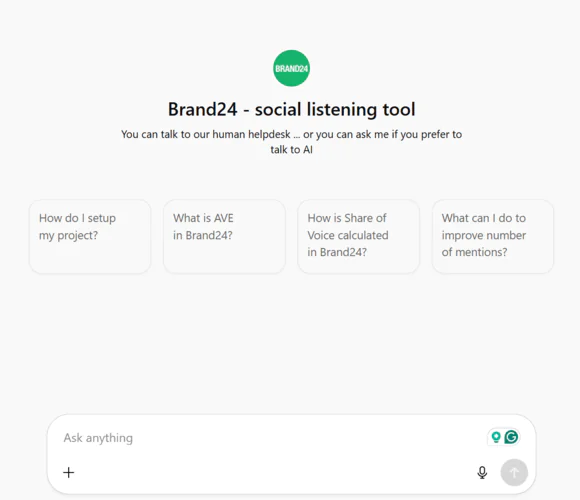Click the Brand24 social listening tool heading
The image size is (580, 500).
tap(291, 109)
